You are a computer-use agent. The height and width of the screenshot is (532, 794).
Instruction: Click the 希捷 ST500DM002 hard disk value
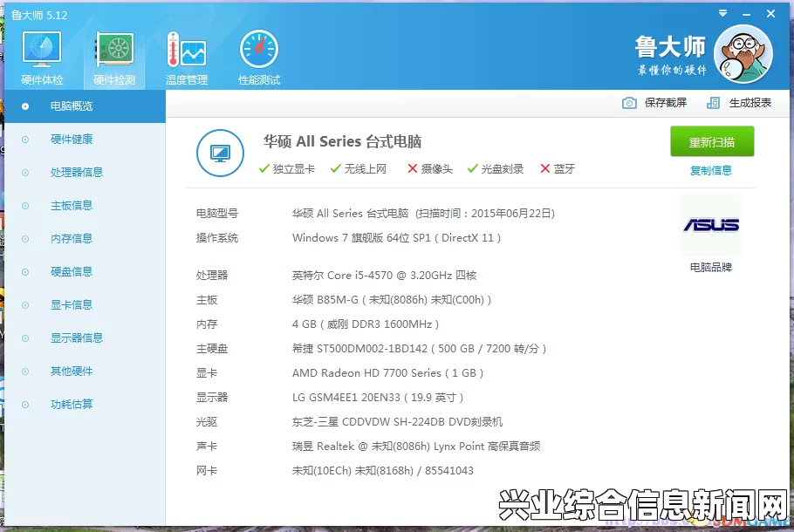pos(420,349)
